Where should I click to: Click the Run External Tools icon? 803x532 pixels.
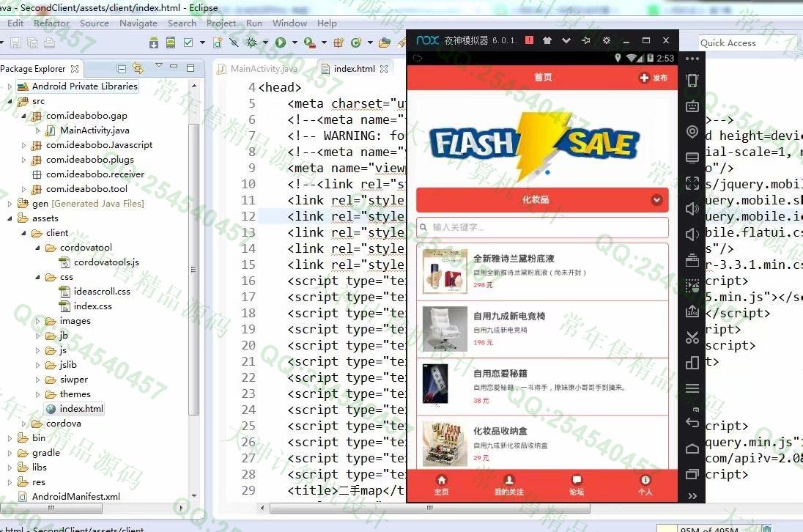pos(309,43)
